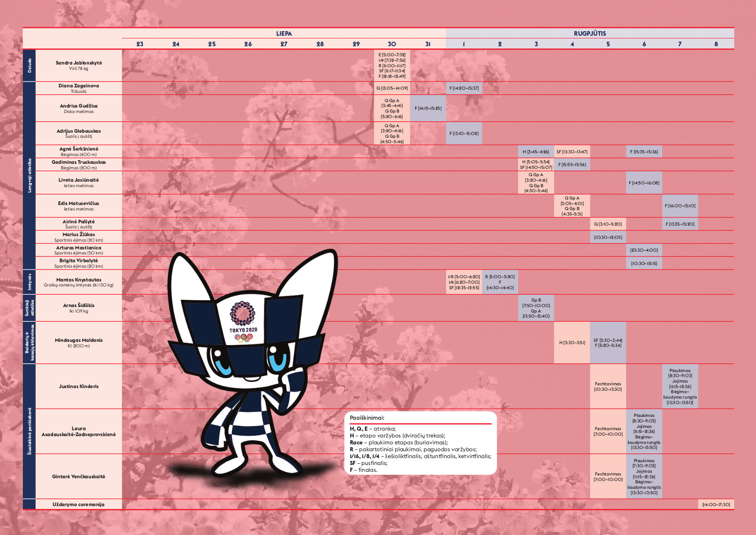Select the Uždarymo ceremonija row label

pyautogui.click(x=79, y=504)
